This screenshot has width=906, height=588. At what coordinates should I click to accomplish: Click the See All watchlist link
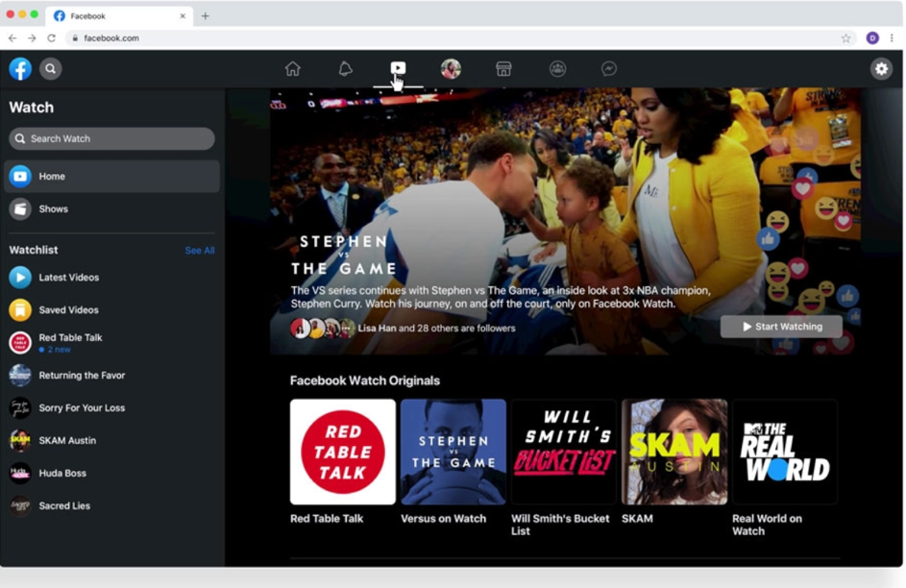click(200, 250)
